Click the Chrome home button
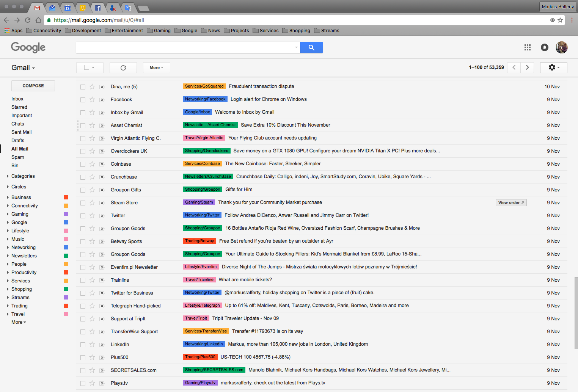 [x=38, y=20]
